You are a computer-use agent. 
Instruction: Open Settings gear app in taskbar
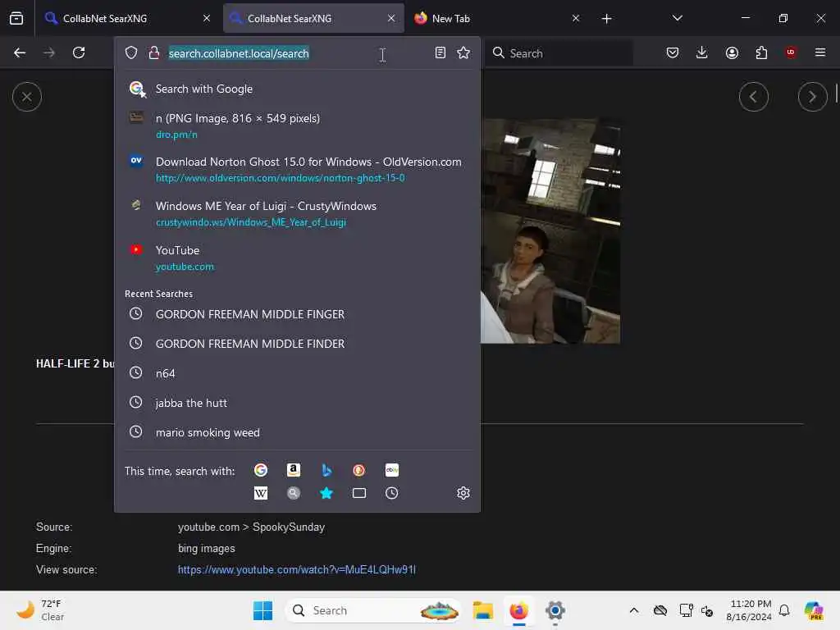(x=555, y=610)
